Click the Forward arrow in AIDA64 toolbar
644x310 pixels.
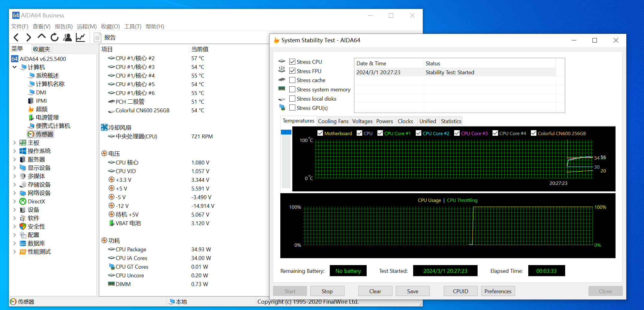coord(28,37)
